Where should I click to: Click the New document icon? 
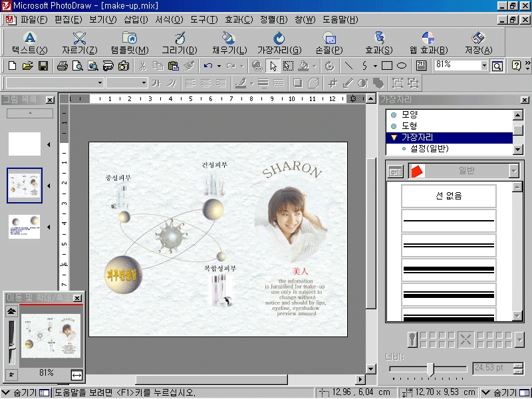coord(12,65)
